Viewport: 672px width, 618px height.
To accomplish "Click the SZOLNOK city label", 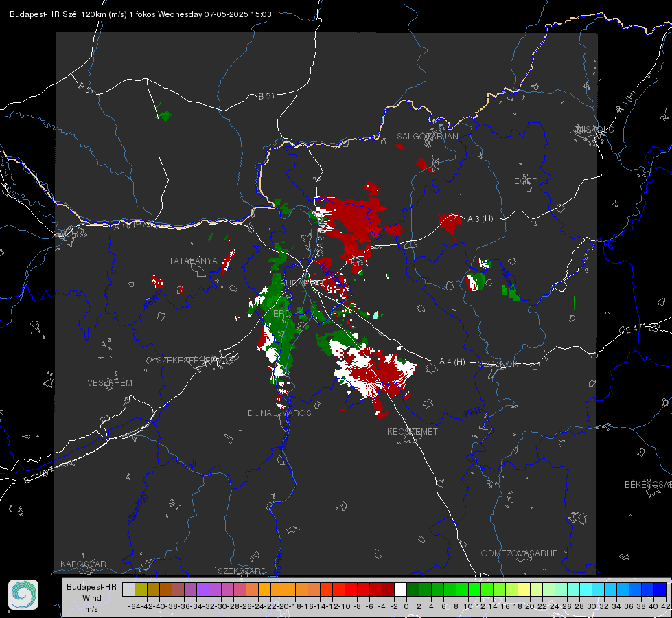I will [x=499, y=364].
